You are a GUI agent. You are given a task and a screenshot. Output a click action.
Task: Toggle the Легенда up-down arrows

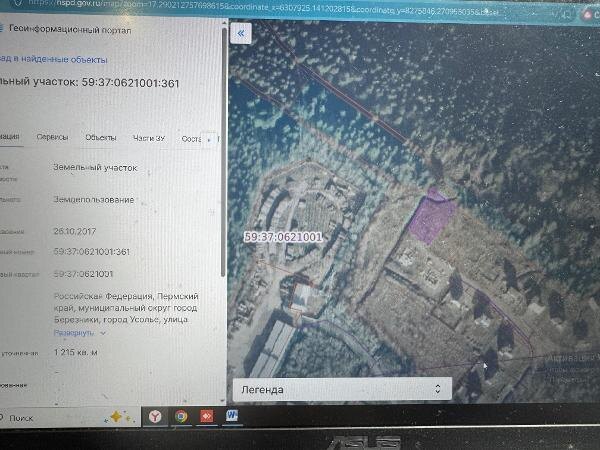tap(438, 389)
